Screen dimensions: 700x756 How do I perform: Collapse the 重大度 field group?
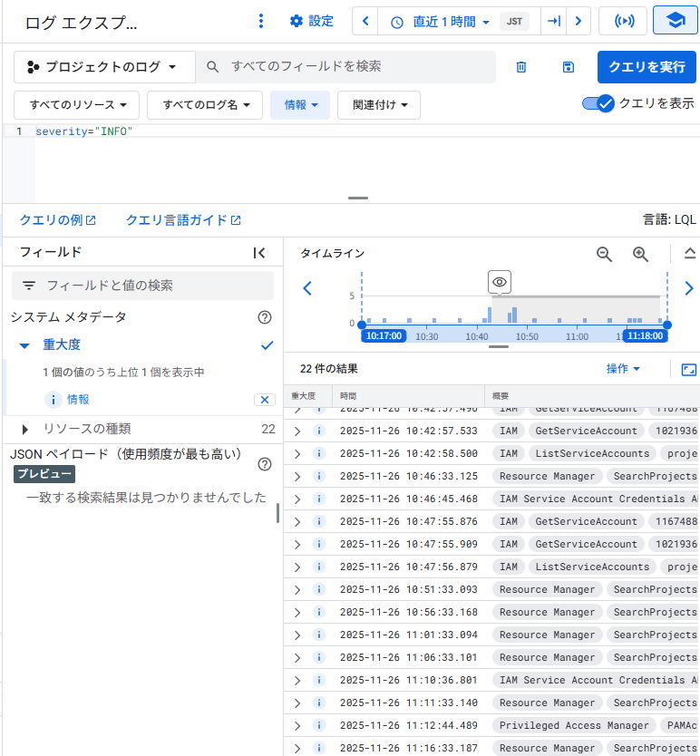point(24,345)
